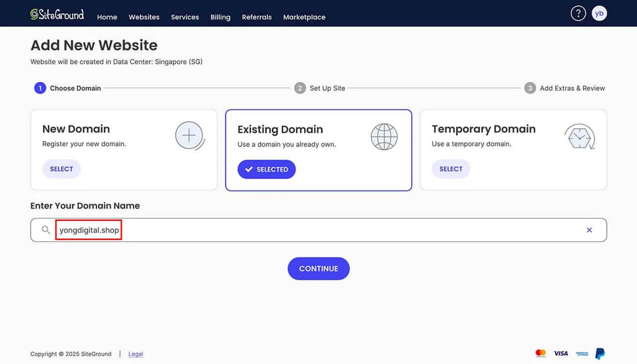Go to the Billing section
This screenshot has height=364, width=637.
click(x=220, y=17)
